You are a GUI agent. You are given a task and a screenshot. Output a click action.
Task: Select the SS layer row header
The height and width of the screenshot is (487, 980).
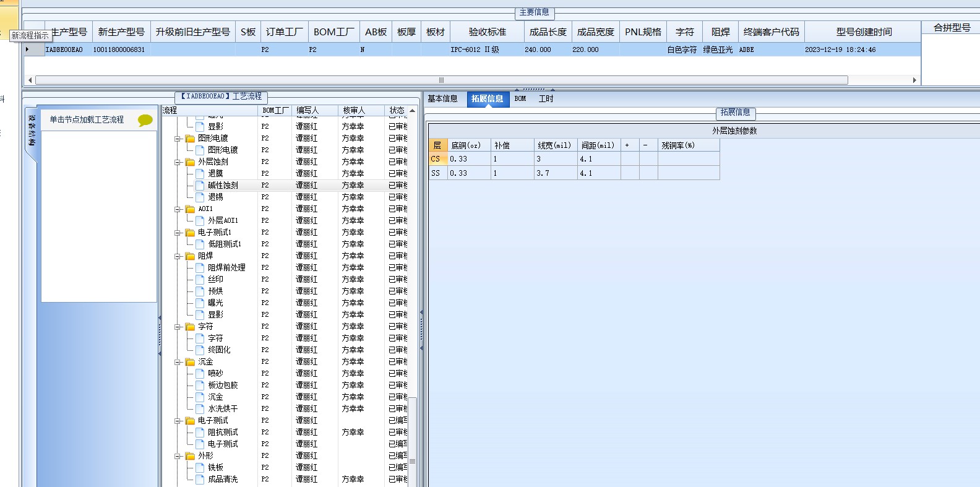(437, 173)
